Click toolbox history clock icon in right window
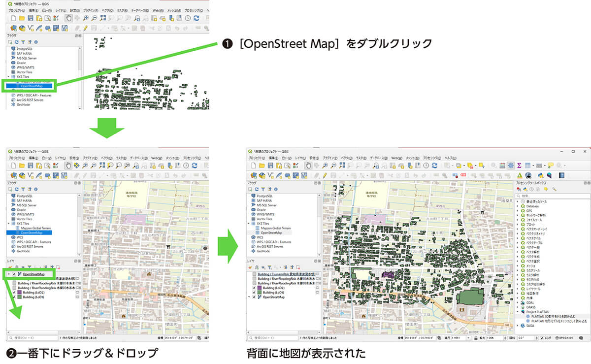This screenshot has width=591, height=364. [x=531, y=190]
